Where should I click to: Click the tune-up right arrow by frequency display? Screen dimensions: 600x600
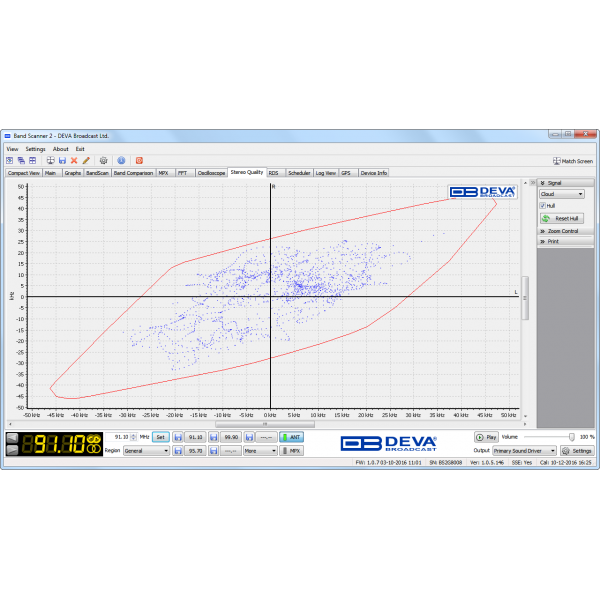(13, 450)
